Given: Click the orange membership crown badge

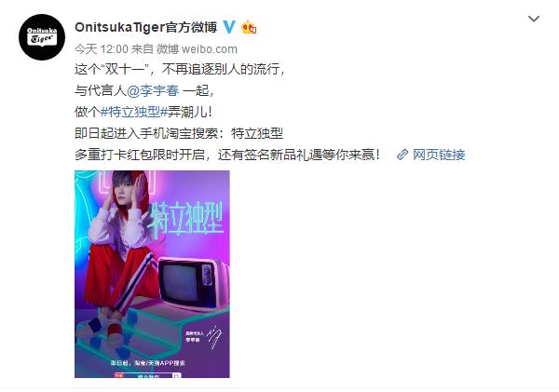Looking at the screenshot, I should [x=249, y=27].
